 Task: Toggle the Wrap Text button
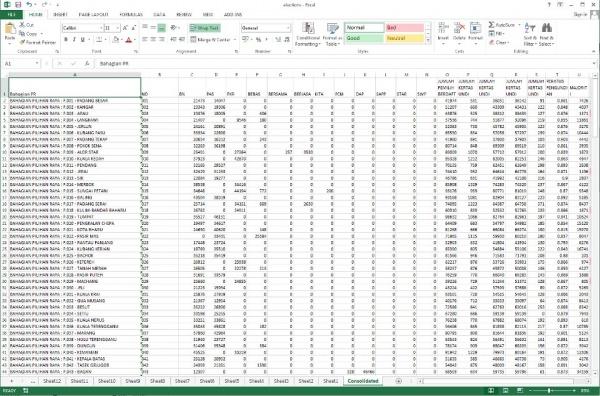point(205,28)
